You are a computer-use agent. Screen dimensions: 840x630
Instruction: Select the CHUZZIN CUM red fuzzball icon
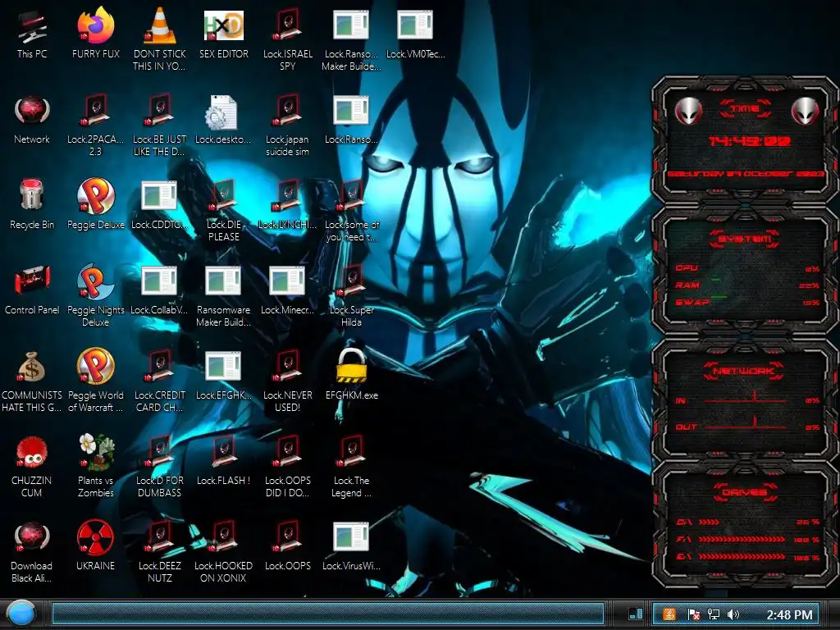32,453
